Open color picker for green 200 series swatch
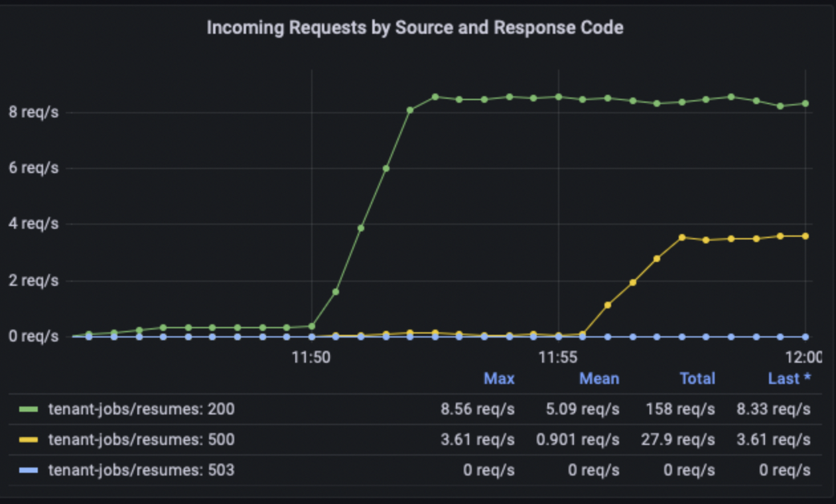The image size is (836, 504). 29,409
